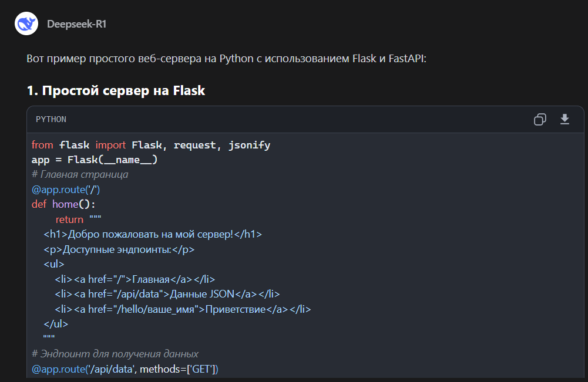Click the heading "1. Простой сервер на Flask"
This screenshot has height=382, width=588.
point(116,90)
